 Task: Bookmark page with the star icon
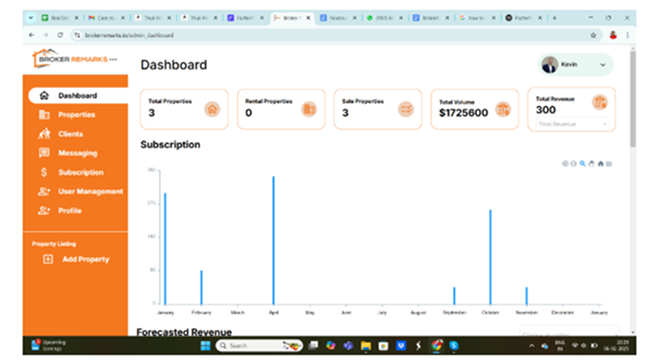pyautogui.click(x=593, y=35)
